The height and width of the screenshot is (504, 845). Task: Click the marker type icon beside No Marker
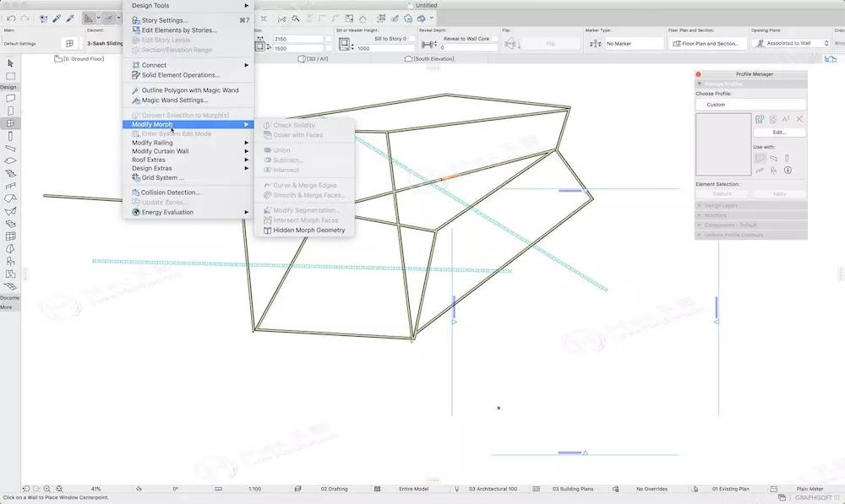[x=595, y=43]
